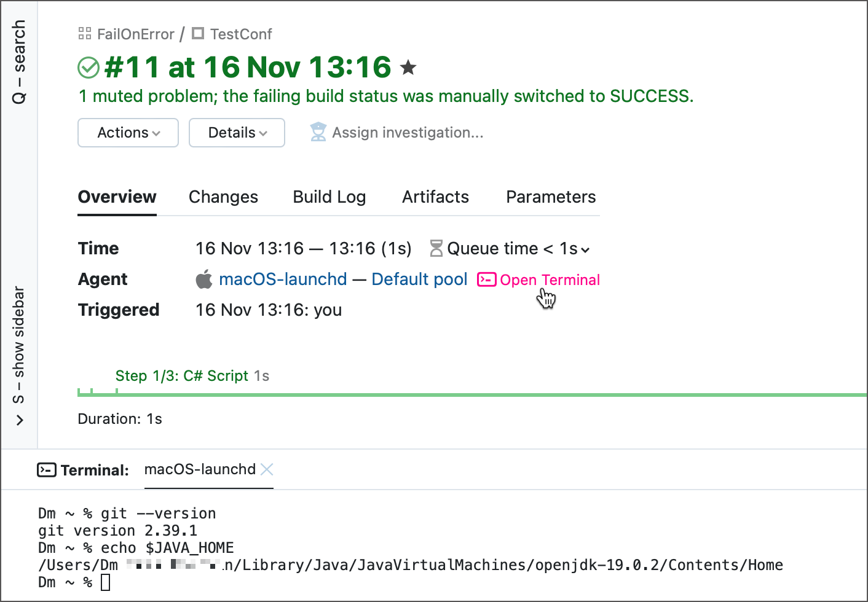Click the Queue time hourglass icon
868x602 pixels.
(436, 249)
